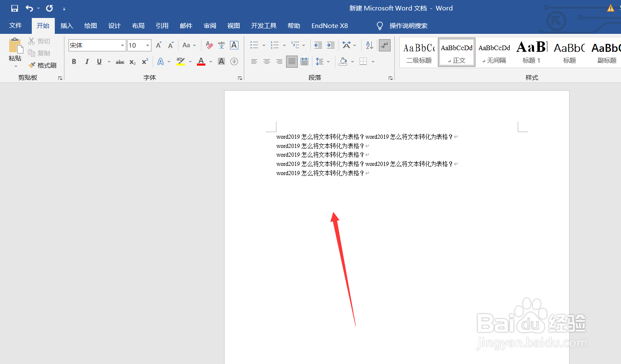Apply red font color
Image resolution: width=621 pixels, height=364 pixels.
tap(201, 61)
